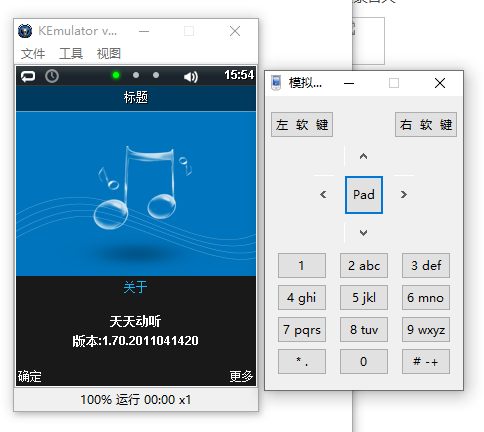This screenshot has height=432, width=484.
Task: Click the center Pad button
Action: tap(364, 195)
